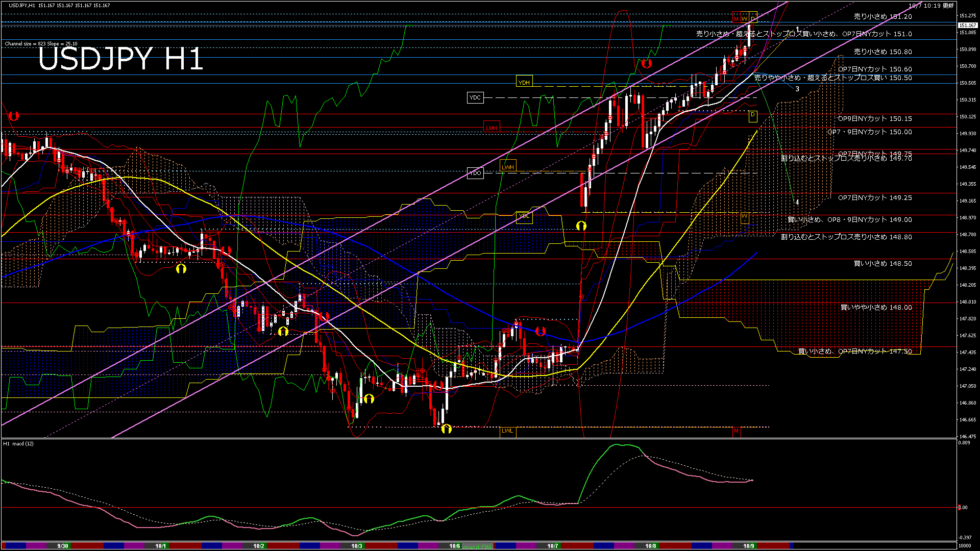Click the USDJPY,H1 chart title text
The image size is (980, 551).
(x=22, y=5)
